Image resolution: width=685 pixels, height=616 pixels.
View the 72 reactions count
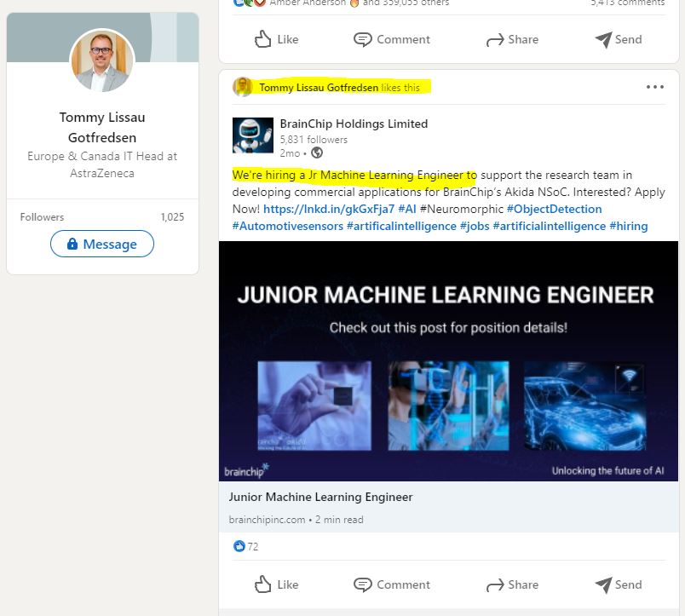pos(253,546)
